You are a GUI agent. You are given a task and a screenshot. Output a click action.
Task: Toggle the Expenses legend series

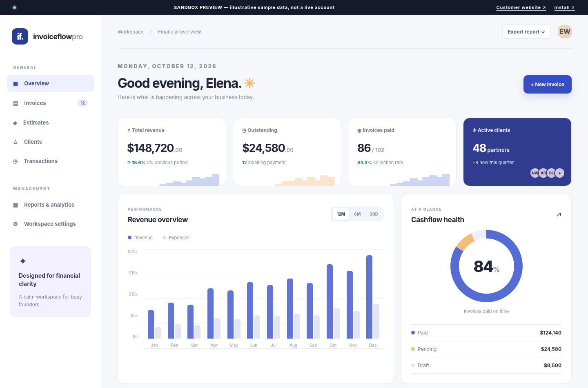(176, 238)
